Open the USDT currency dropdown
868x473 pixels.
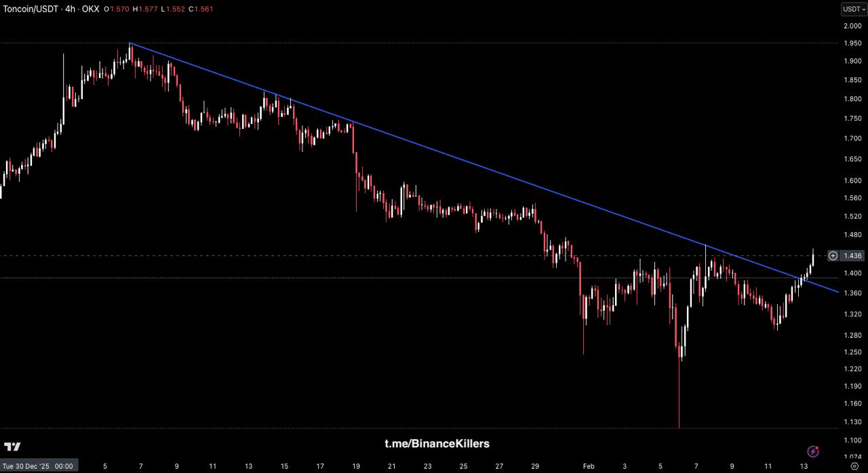(853, 9)
